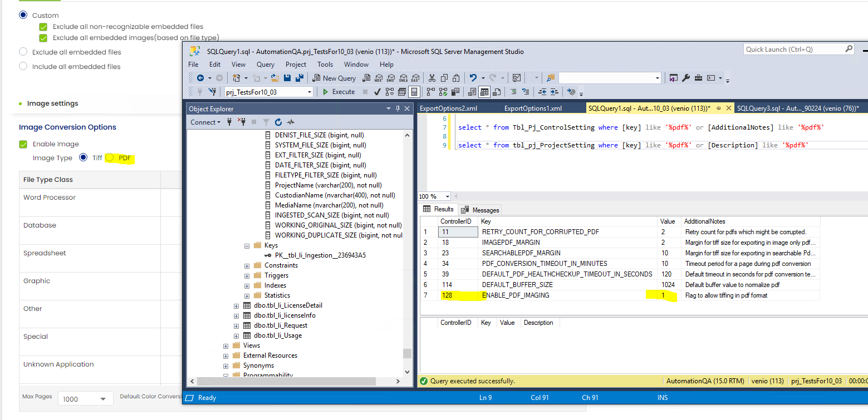Screen dimensions: 868x420
Task: Click the Results to Grid icon
Action: click(484, 92)
